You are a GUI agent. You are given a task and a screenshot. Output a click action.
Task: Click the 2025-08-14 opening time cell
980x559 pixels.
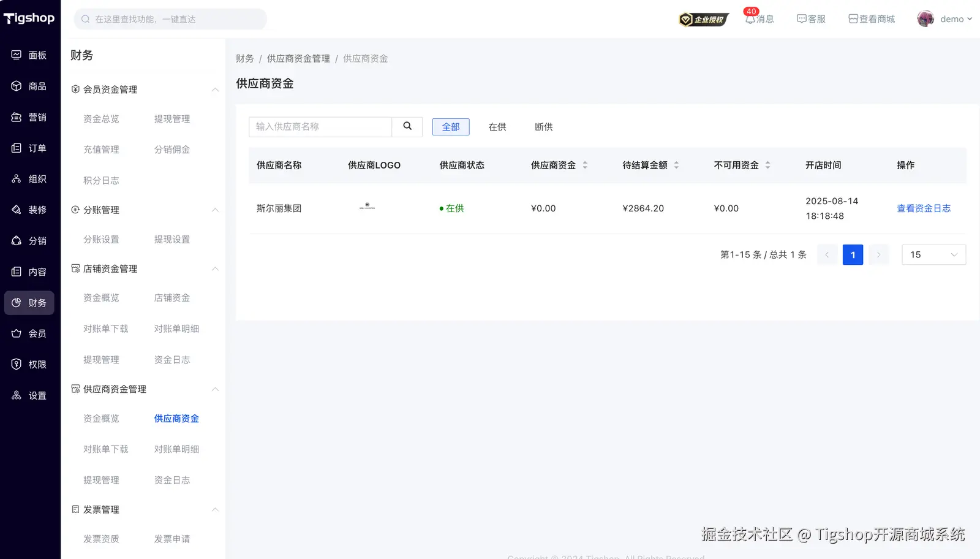click(x=832, y=208)
